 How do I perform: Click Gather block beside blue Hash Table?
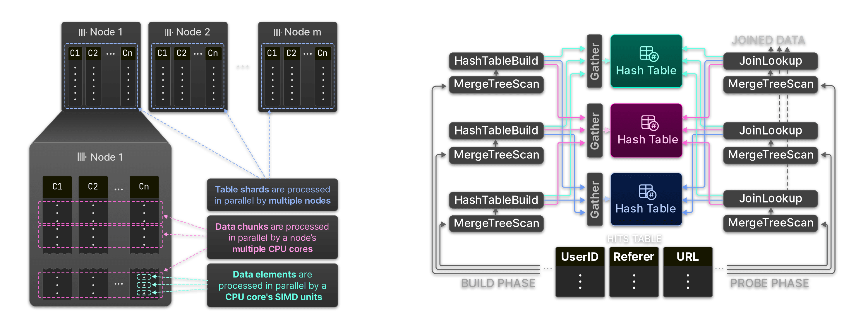(x=594, y=199)
